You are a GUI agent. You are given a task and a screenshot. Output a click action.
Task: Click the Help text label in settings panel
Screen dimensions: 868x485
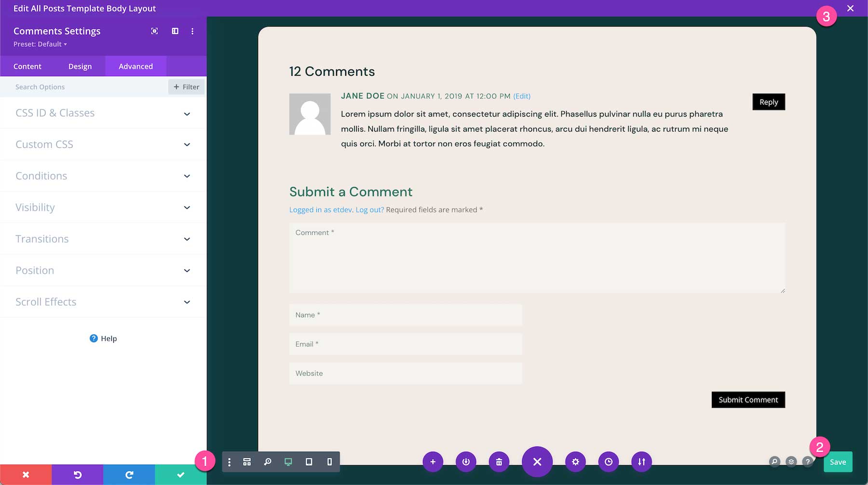tap(109, 338)
